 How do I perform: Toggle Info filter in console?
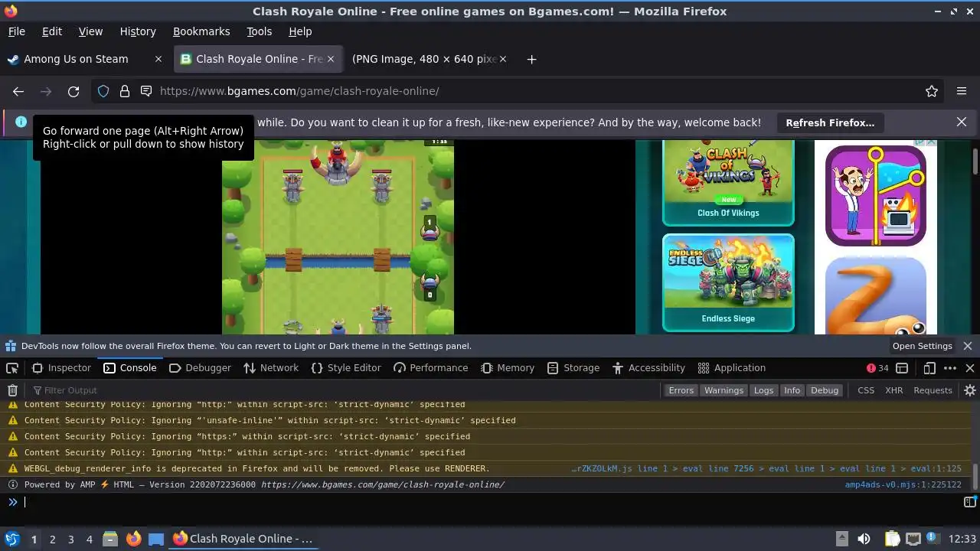792,390
